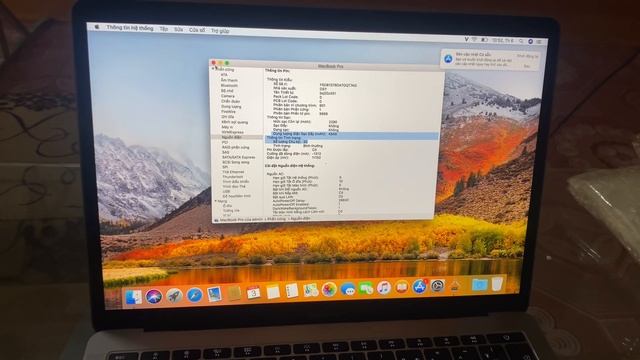Launch Siri from the Dock
The width and height of the screenshot is (640, 360).
154,296
